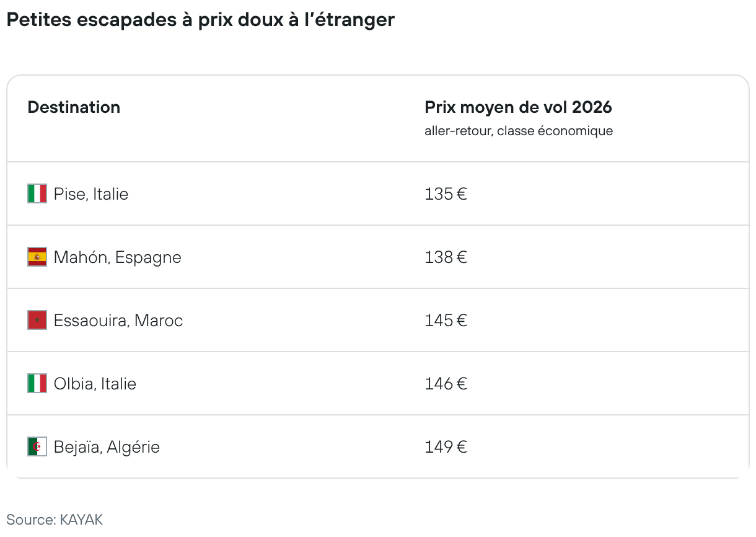This screenshot has width=756, height=537.
Task: Click the Petites escapades à prix doux heading
Action: tap(200, 20)
